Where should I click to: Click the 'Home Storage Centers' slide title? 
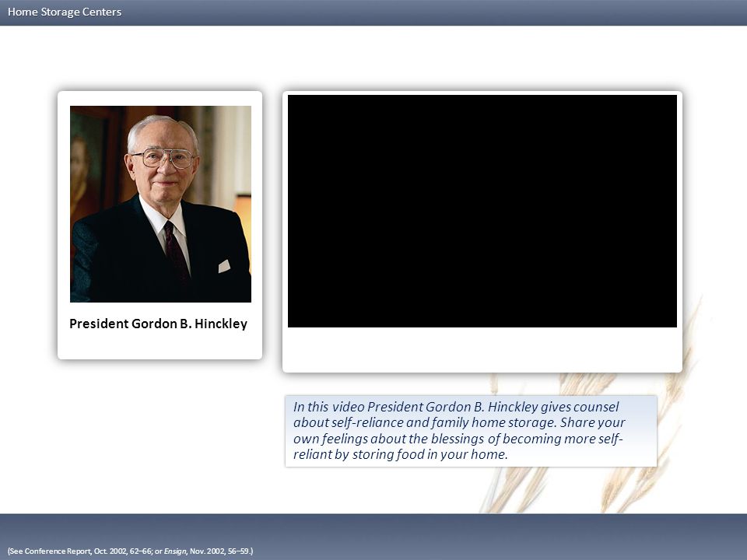click(x=65, y=12)
